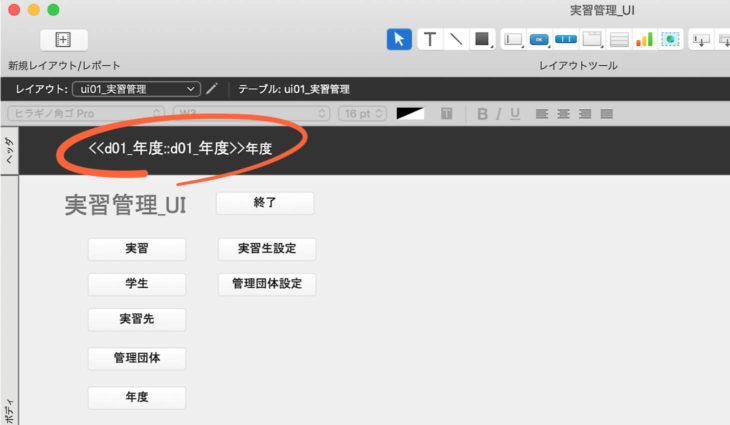Open the 16 pt font size dropdown

tap(361, 114)
